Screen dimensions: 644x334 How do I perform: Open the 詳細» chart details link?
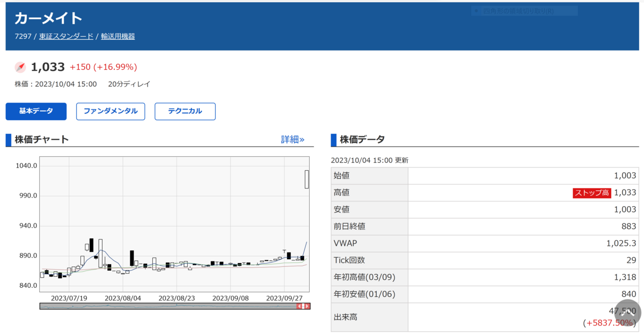pyautogui.click(x=292, y=140)
